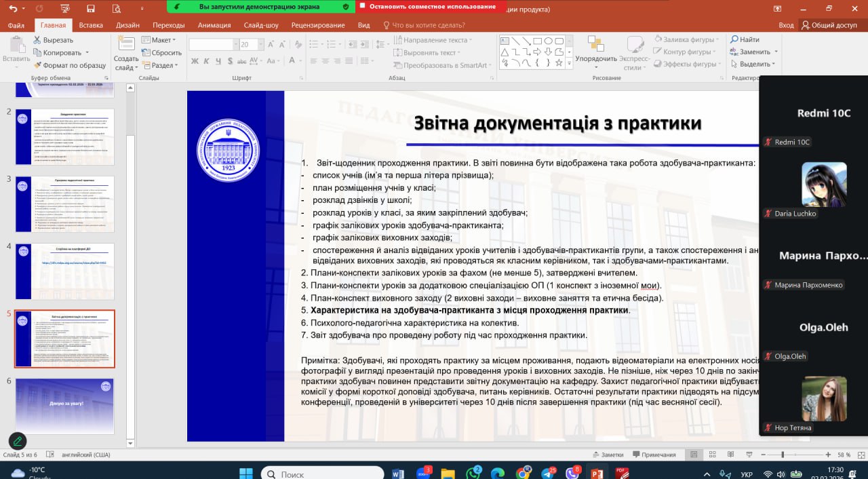Viewport: 868px width, 479px height.
Task: Click the zoom slider in the status bar
Action: click(783, 455)
